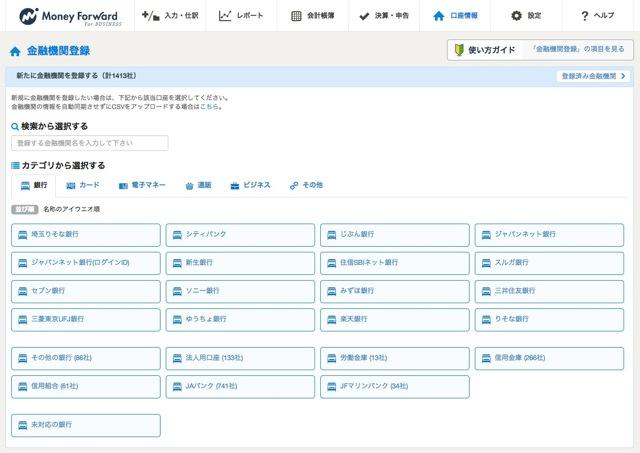
Task: Click the bank icon beside 未対応の銀行
Action: point(23,425)
